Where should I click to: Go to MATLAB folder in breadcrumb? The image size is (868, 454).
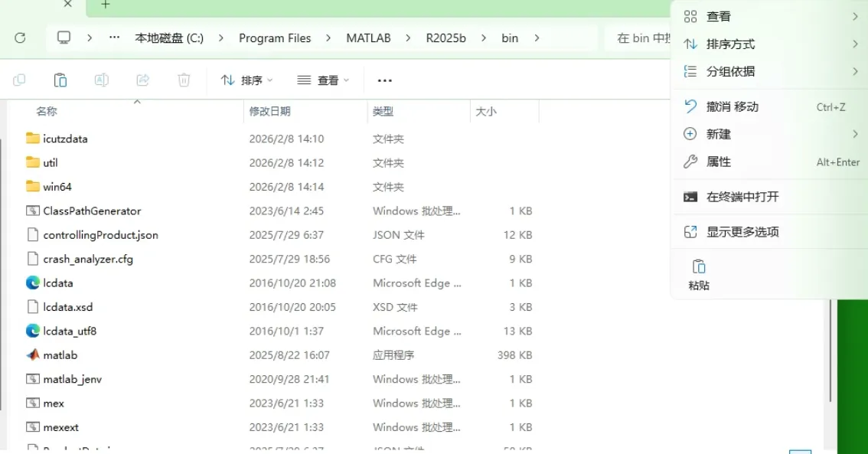pyautogui.click(x=369, y=38)
